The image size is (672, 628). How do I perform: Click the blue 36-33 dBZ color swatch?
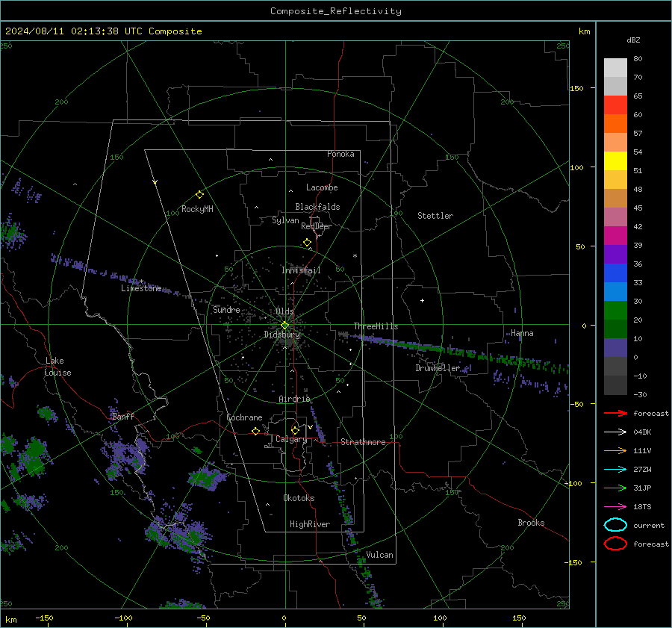(x=615, y=273)
